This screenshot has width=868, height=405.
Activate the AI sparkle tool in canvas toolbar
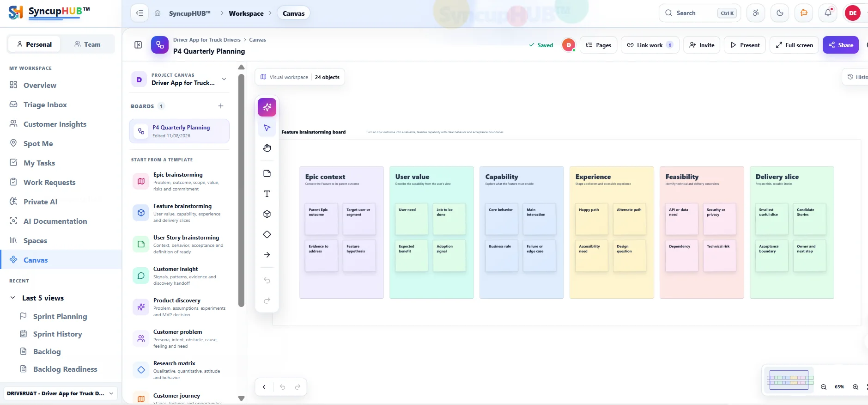(267, 107)
